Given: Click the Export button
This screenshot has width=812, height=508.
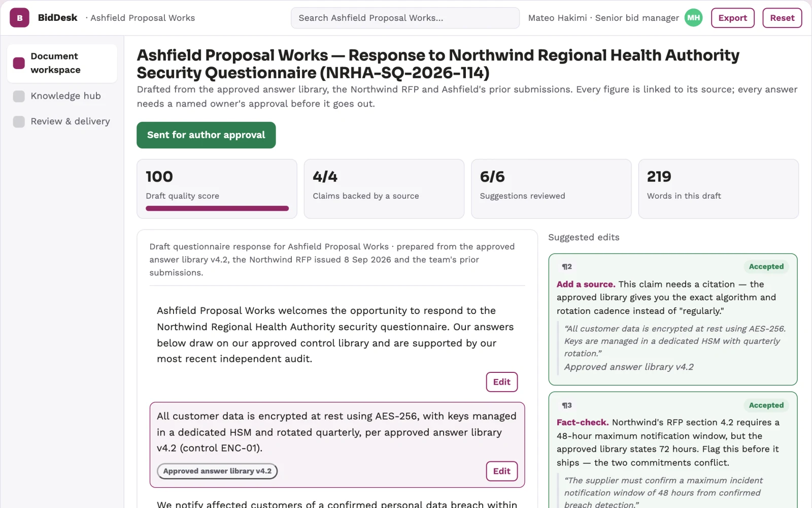Looking at the screenshot, I should tap(732, 18).
